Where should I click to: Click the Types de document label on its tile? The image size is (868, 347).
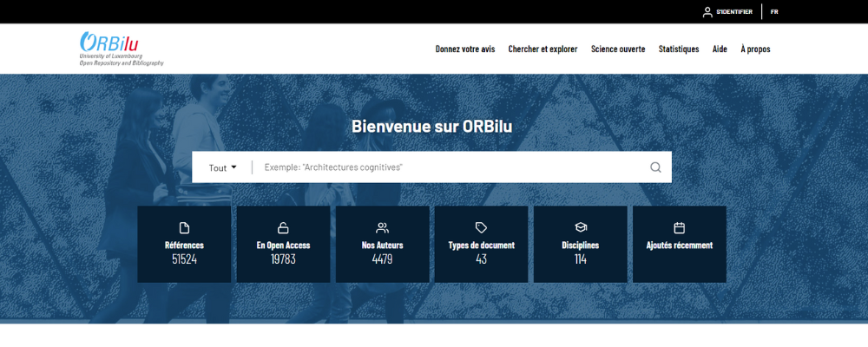point(481,246)
